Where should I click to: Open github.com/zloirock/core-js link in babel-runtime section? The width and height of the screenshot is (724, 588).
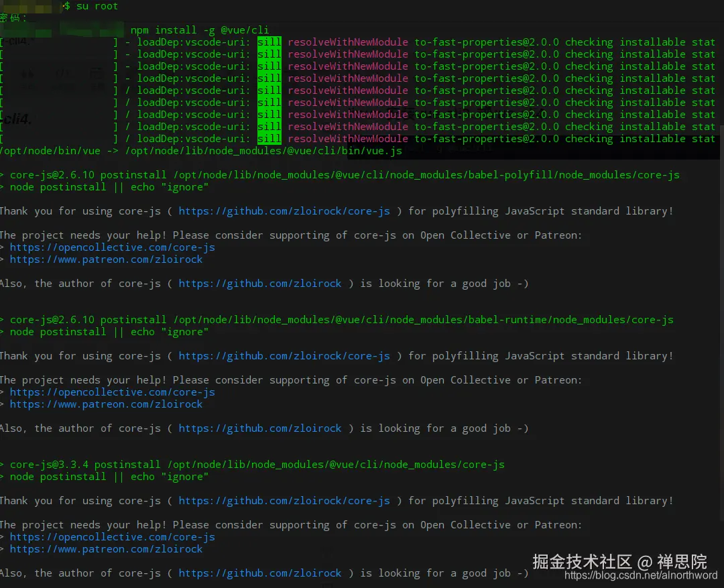point(284,356)
